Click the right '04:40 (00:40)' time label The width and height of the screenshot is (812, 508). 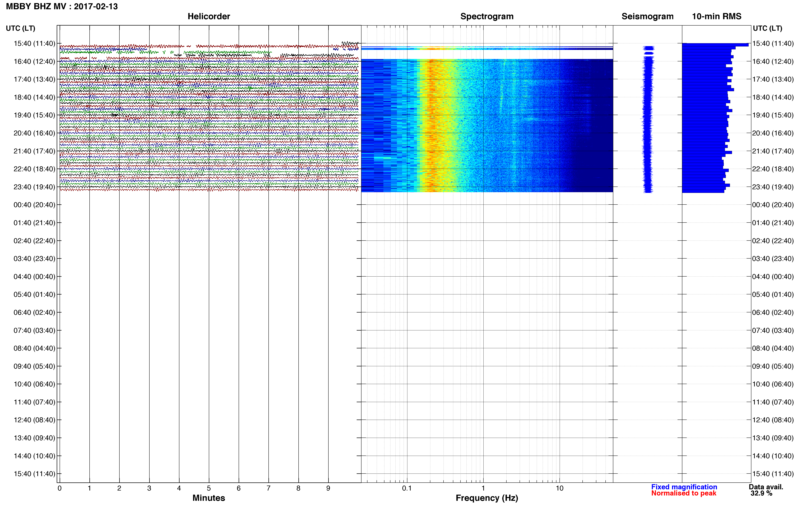[773, 277]
